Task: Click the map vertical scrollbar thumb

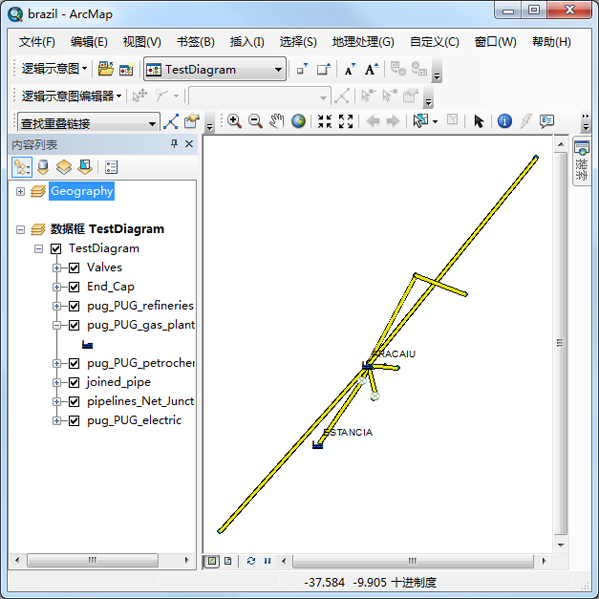Action: [560, 344]
